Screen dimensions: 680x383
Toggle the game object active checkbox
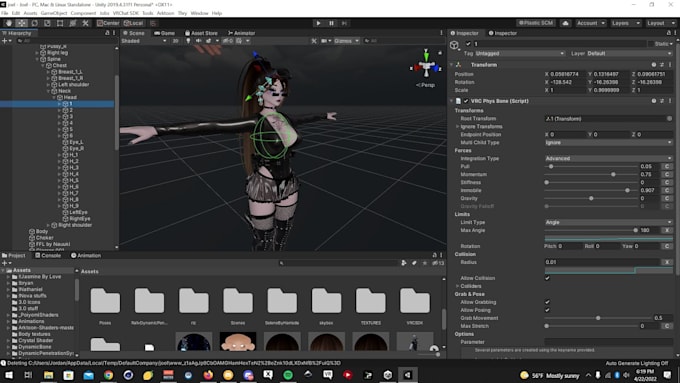(468, 44)
